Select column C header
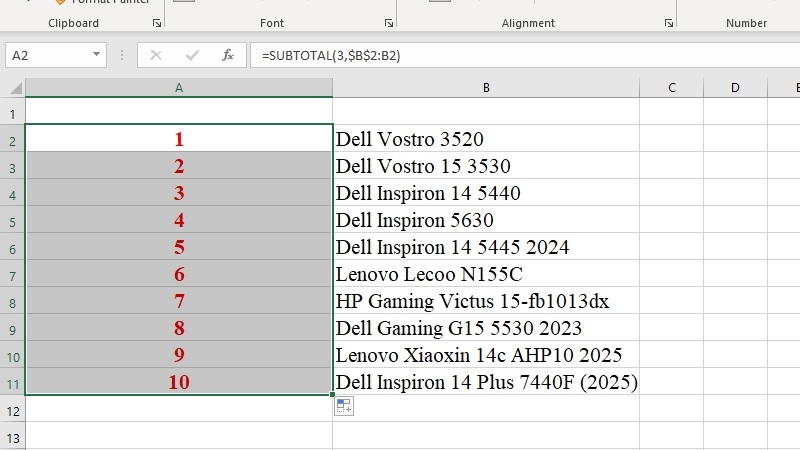The width and height of the screenshot is (800, 450). [x=671, y=88]
